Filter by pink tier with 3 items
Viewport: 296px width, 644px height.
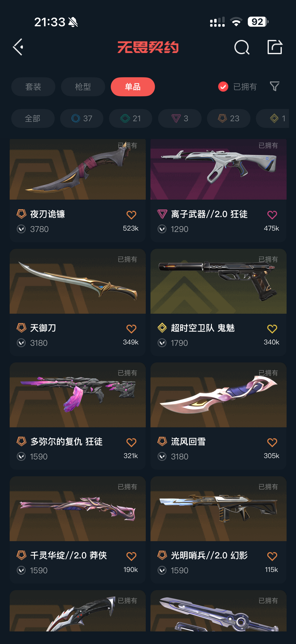[180, 118]
